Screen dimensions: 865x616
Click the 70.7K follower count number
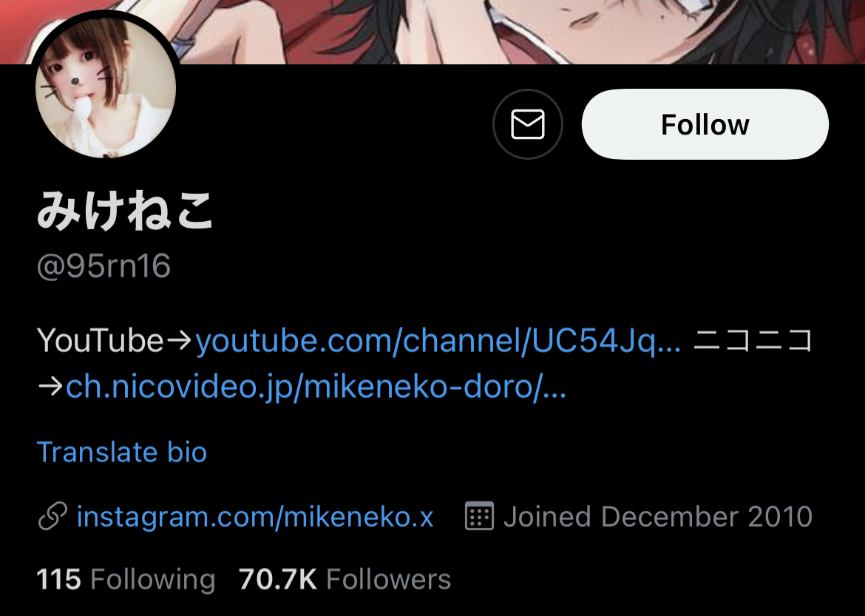(x=277, y=580)
